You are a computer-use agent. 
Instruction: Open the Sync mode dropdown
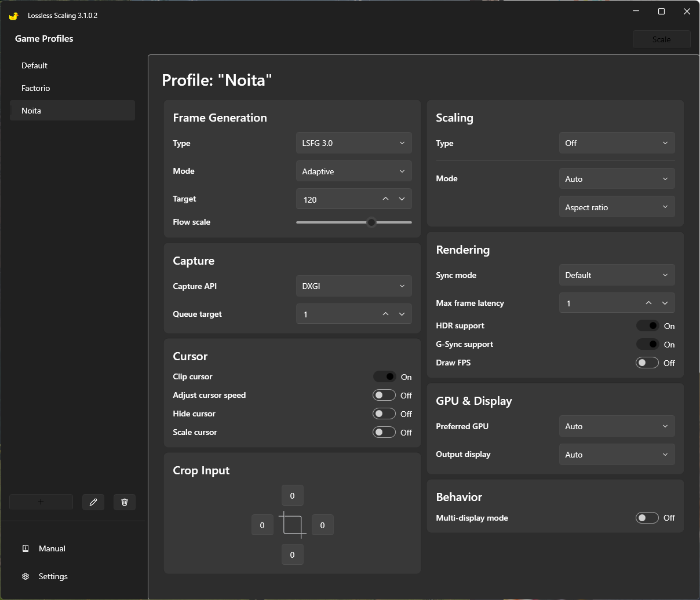pyautogui.click(x=617, y=275)
